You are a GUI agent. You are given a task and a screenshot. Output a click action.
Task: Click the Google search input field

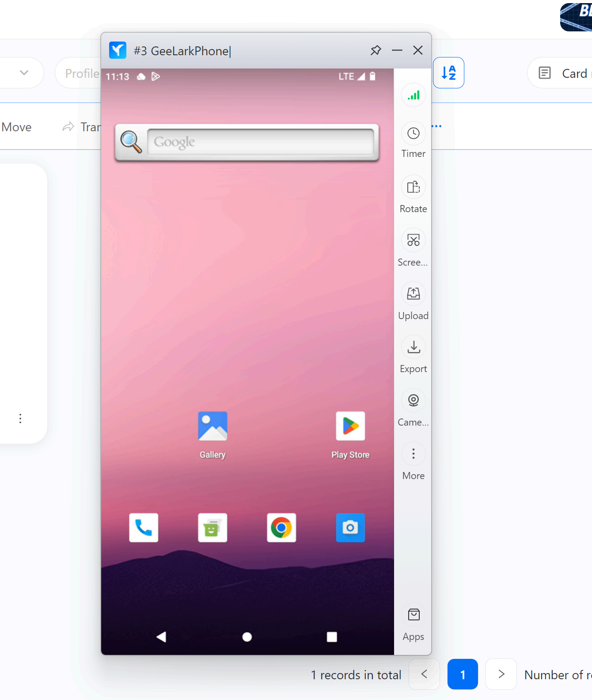[261, 142]
